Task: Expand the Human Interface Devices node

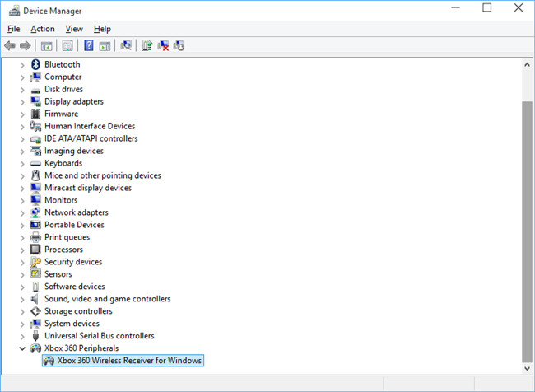Action: click(x=22, y=126)
